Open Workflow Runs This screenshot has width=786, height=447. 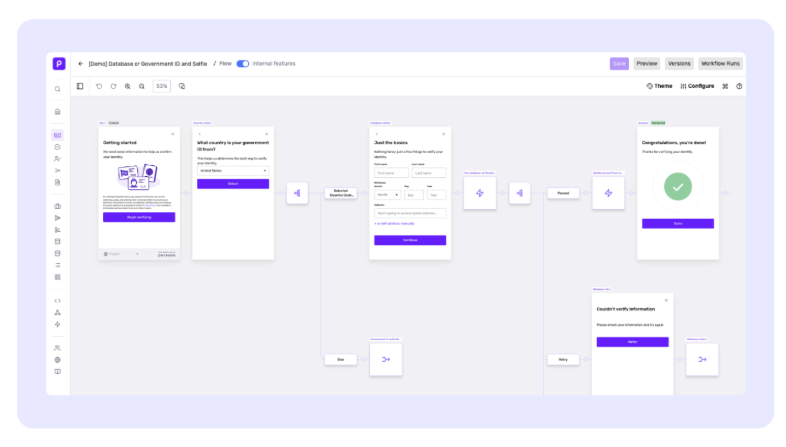[x=720, y=64]
